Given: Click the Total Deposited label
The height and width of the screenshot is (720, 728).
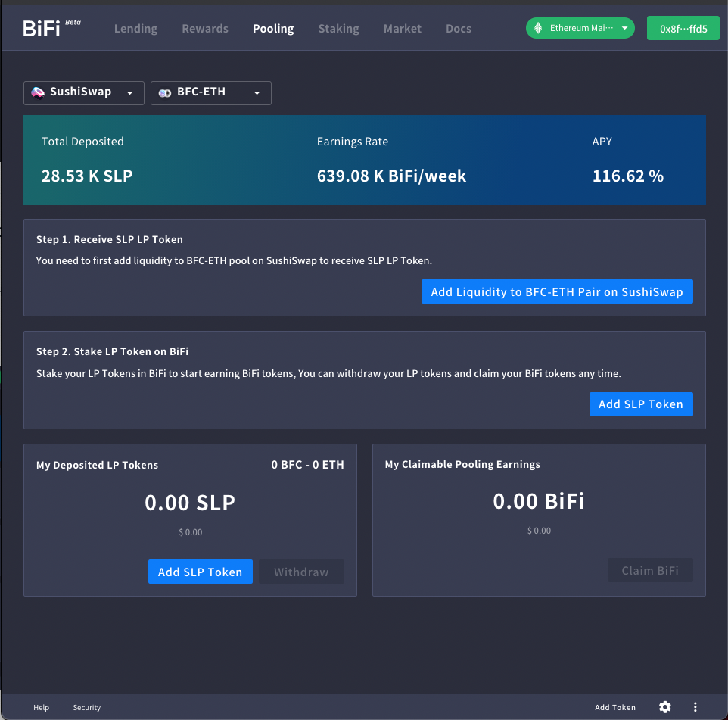Looking at the screenshot, I should pos(82,142).
